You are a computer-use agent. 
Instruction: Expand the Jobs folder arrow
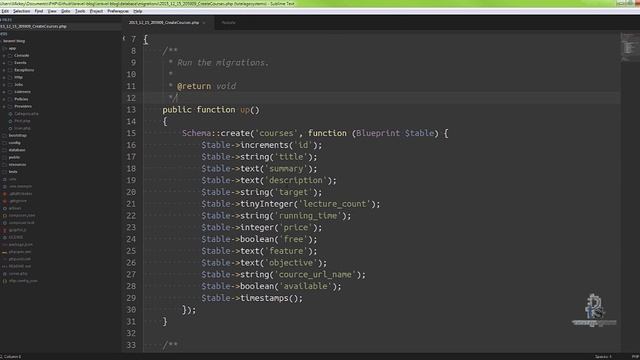coord(4,84)
